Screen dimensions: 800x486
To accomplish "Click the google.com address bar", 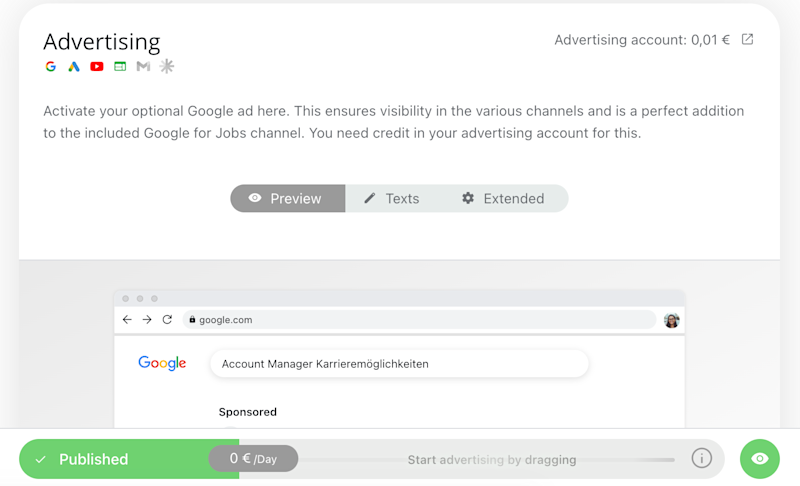I will pos(419,320).
